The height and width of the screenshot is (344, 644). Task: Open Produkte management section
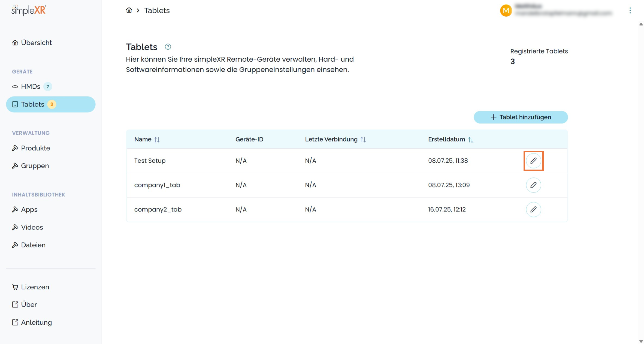tap(35, 148)
